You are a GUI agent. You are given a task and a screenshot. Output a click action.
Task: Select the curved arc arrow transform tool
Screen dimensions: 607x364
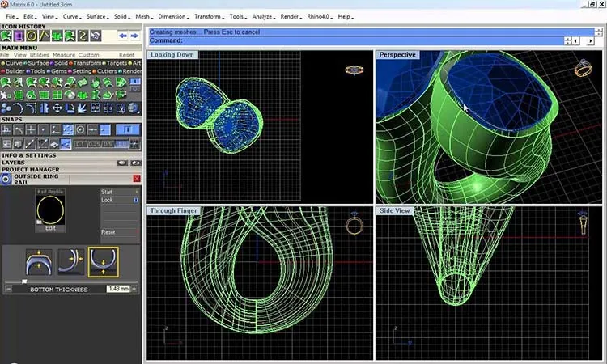coord(19,108)
